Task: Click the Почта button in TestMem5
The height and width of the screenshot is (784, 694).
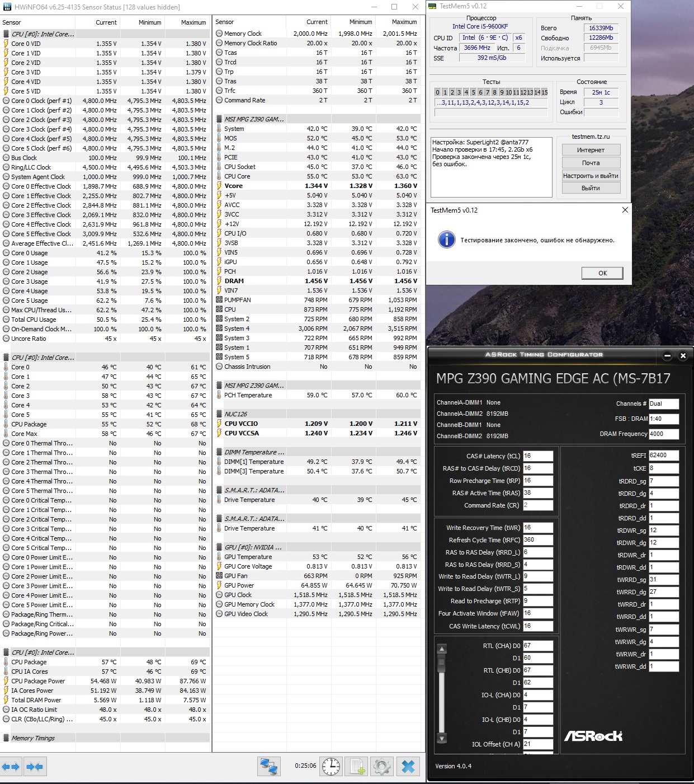Action: 591,163
